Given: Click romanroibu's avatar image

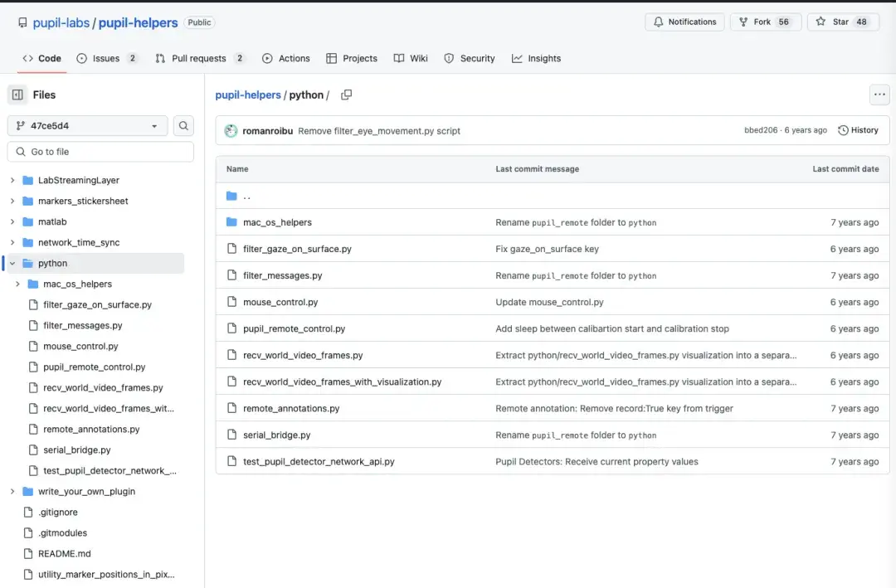Looking at the screenshot, I should (x=231, y=130).
